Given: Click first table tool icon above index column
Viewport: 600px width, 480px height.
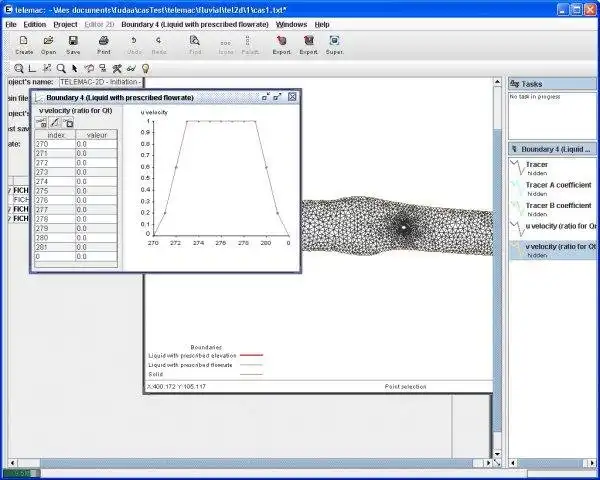Looking at the screenshot, I should click(x=41, y=123).
